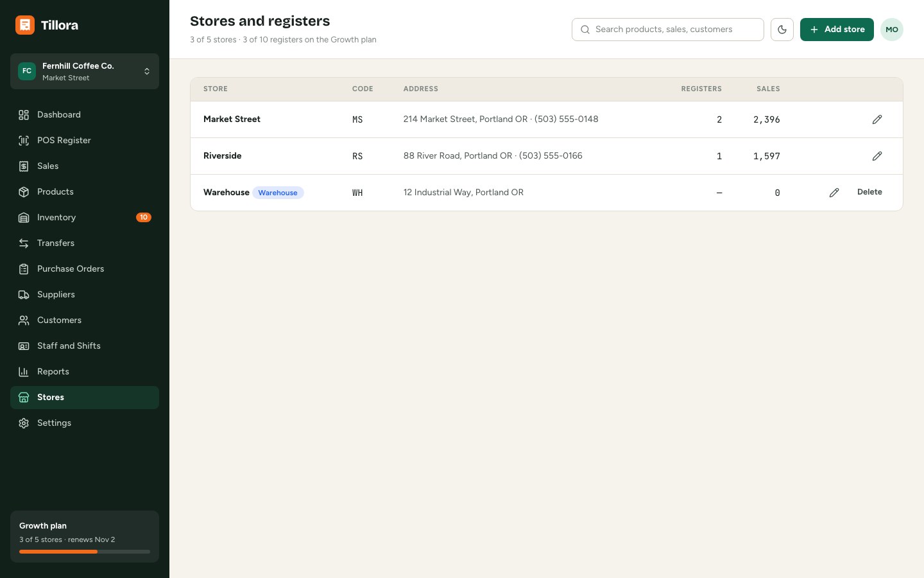Navigate to Purchase Orders label
Viewport: 924px width, 578px height.
pos(71,269)
